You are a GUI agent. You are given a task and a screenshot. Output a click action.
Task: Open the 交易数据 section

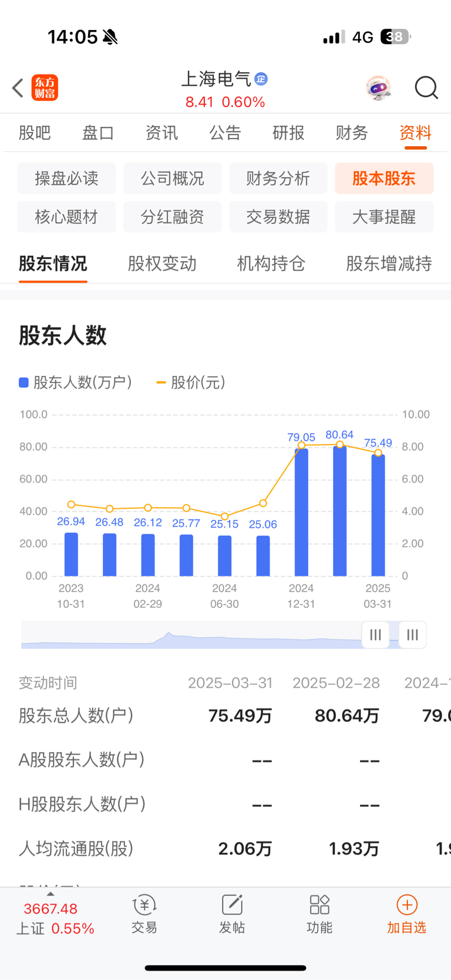[x=278, y=217]
